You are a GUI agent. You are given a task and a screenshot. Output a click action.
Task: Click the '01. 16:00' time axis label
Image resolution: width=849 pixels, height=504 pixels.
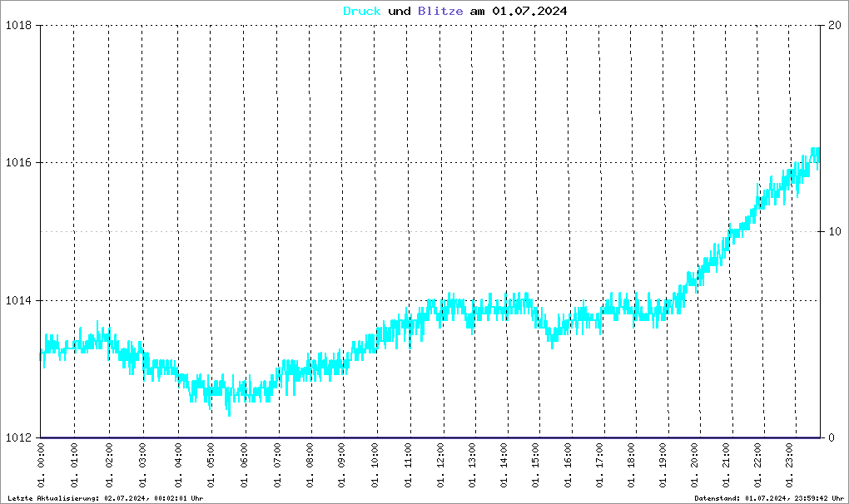pos(568,466)
